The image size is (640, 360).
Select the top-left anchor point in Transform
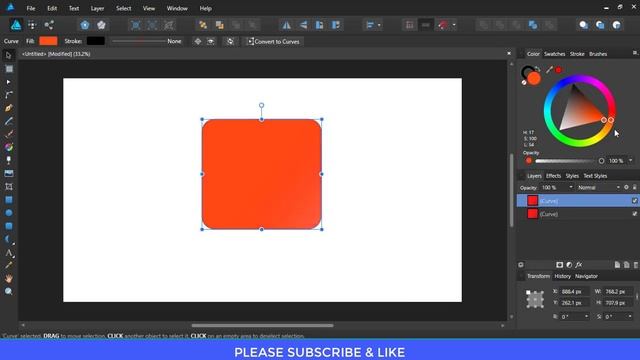tap(528, 292)
